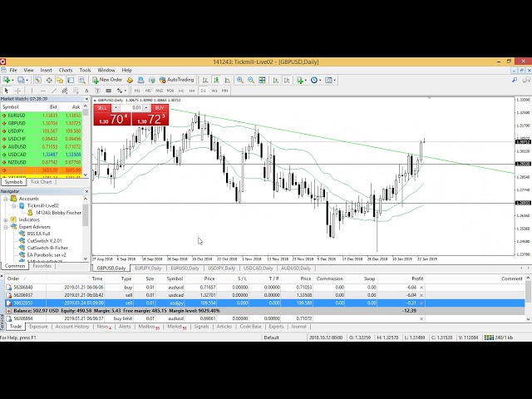Open the EURJPY,Daily chart tab
Viewport: 532px width, 399px height.
tap(147, 268)
